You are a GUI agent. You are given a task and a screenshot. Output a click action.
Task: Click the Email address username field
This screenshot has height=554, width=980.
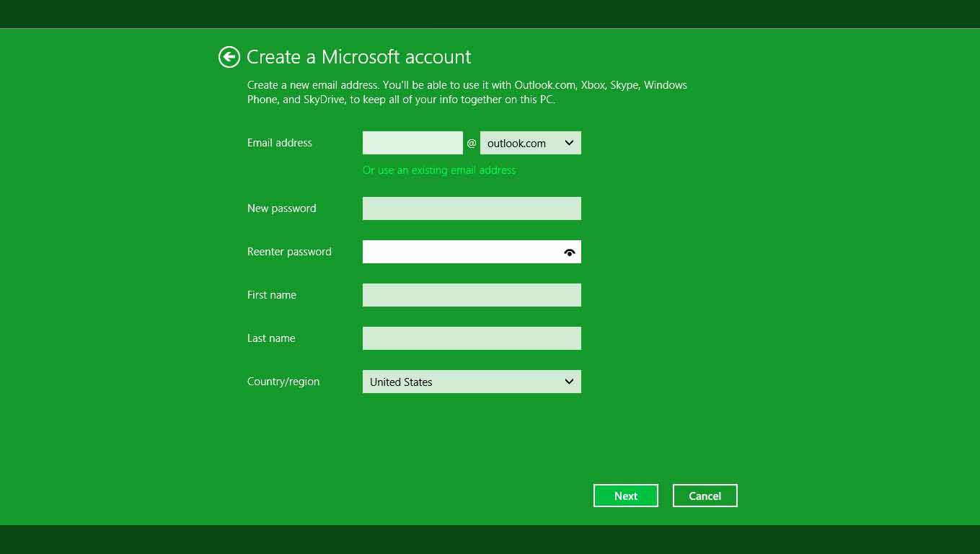412,143
